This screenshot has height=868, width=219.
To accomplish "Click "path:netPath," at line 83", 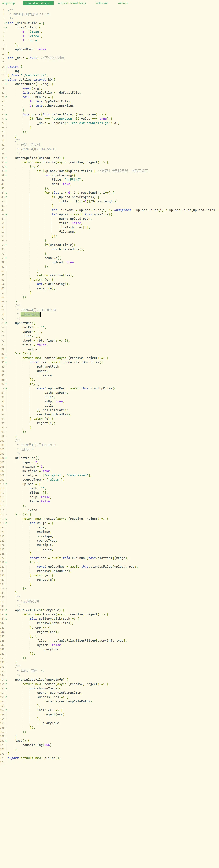I will tap(49, 367).
